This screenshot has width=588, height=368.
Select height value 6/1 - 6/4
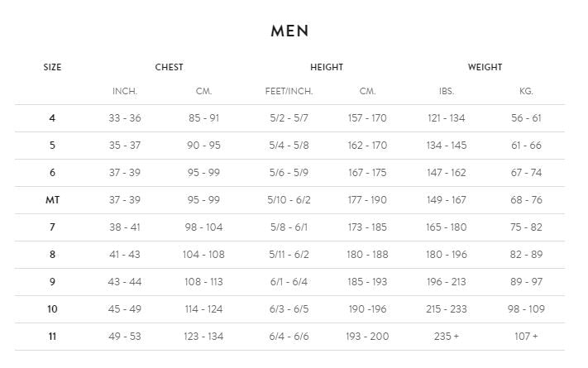[x=289, y=282]
